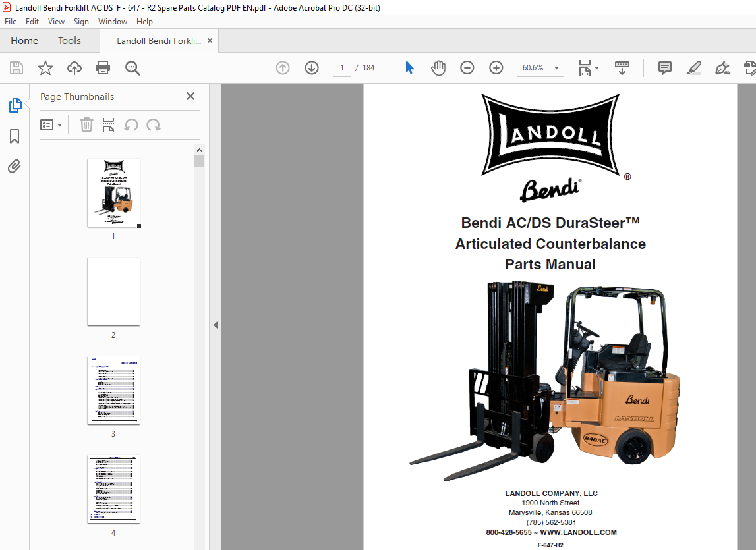756x550 pixels.
Task: Open the Help menu
Action: [x=144, y=22]
